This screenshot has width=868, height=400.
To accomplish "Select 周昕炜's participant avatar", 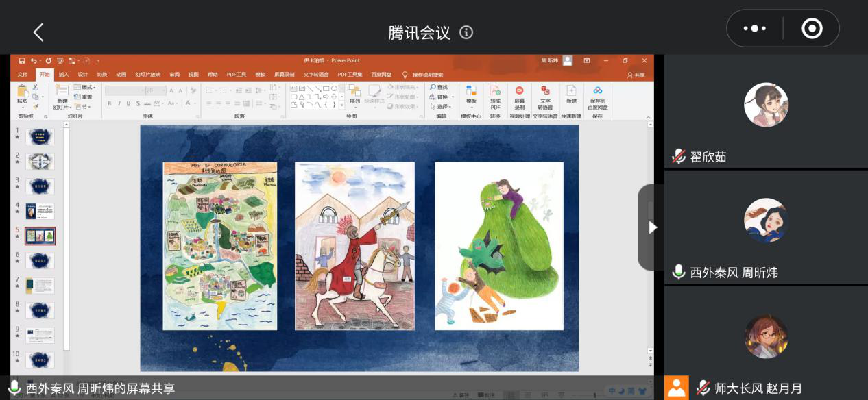I will coord(766,221).
